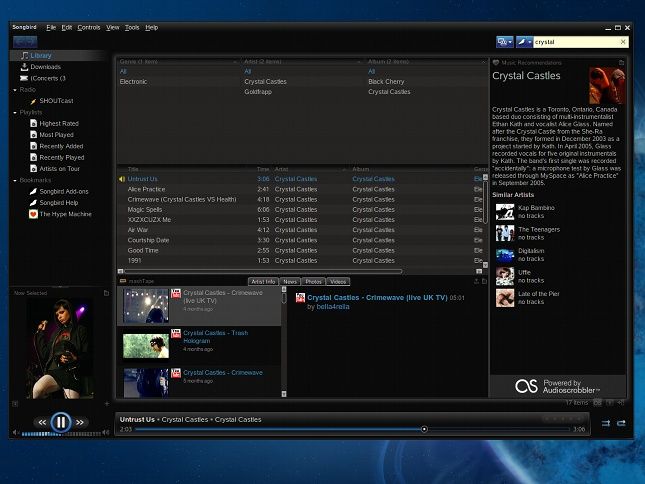645x484 pixels.
Task: Open SHOUTcast radio
Action: pyautogui.click(x=56, y=101)
